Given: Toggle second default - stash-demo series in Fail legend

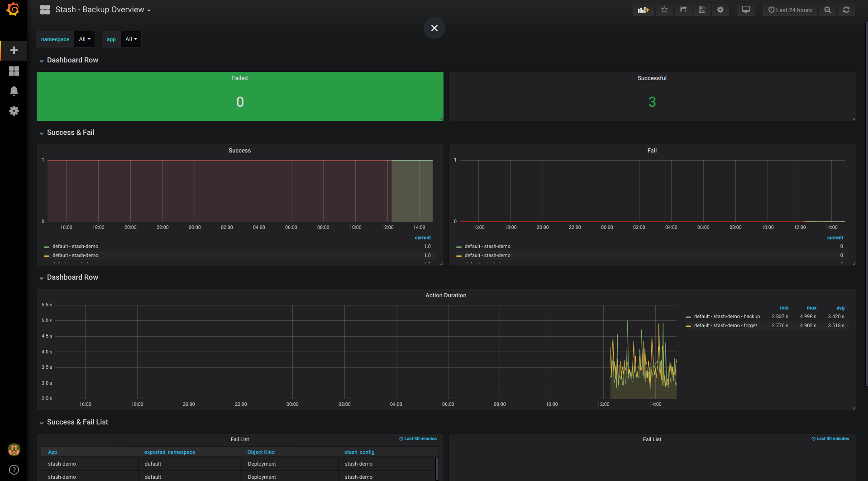Looking at the screenshot, I should 487,255.
